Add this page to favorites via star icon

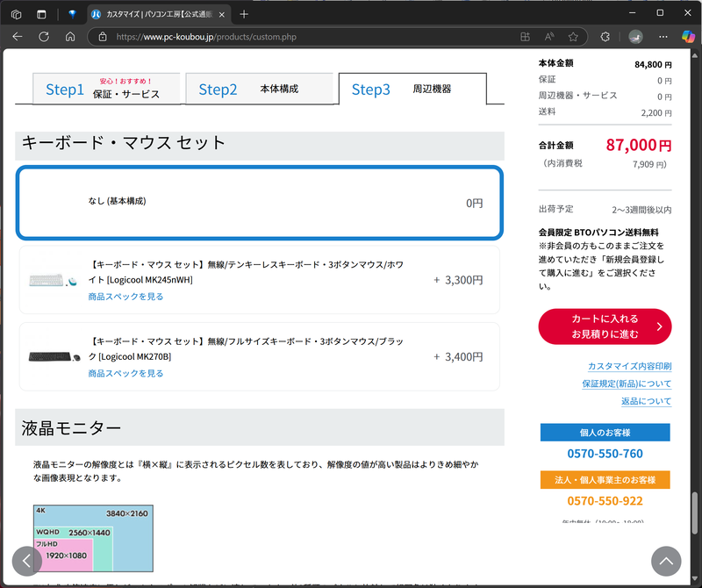575,37
